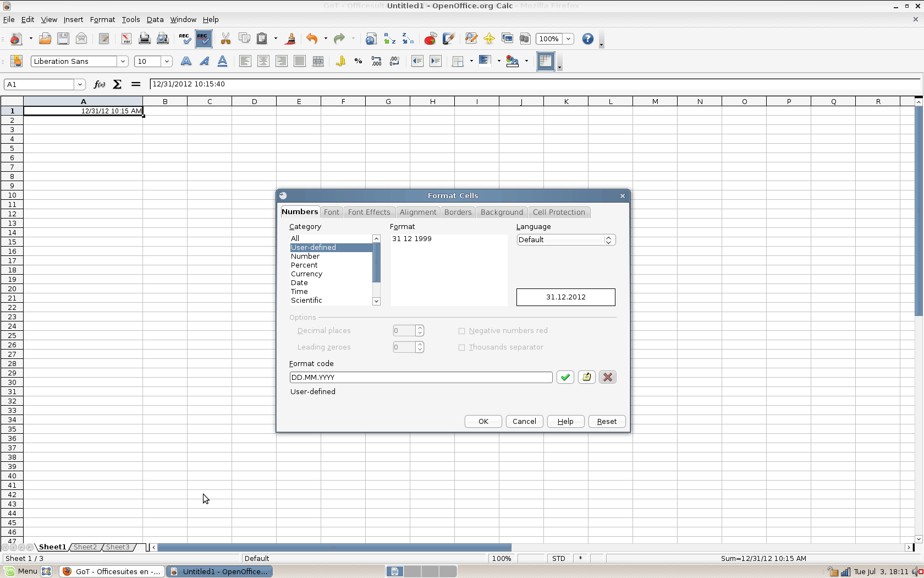Open Borders dropdown arrow
The width and height of the screenshot is (924, 578).
click(471, 61)
